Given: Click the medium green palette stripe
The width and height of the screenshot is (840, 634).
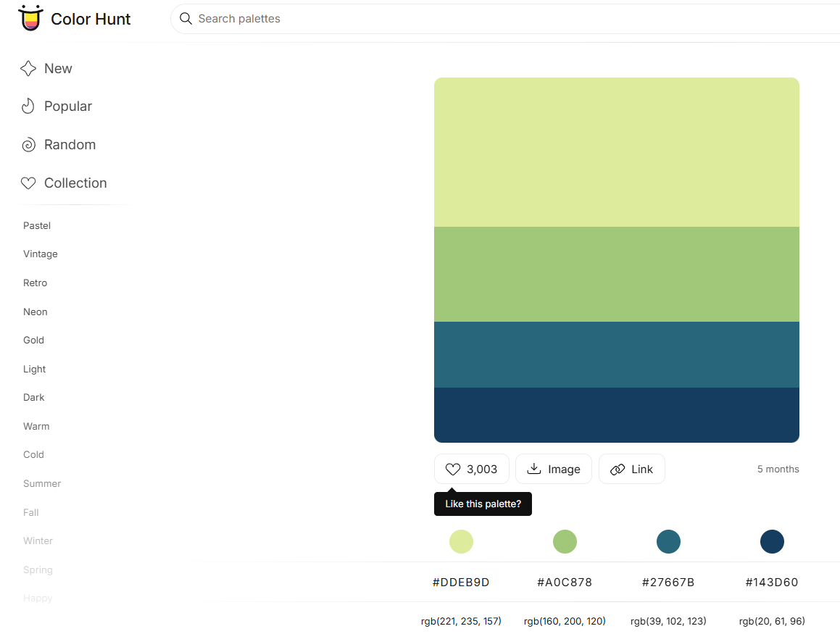Looking at the screenshot, I should (617, 274).
